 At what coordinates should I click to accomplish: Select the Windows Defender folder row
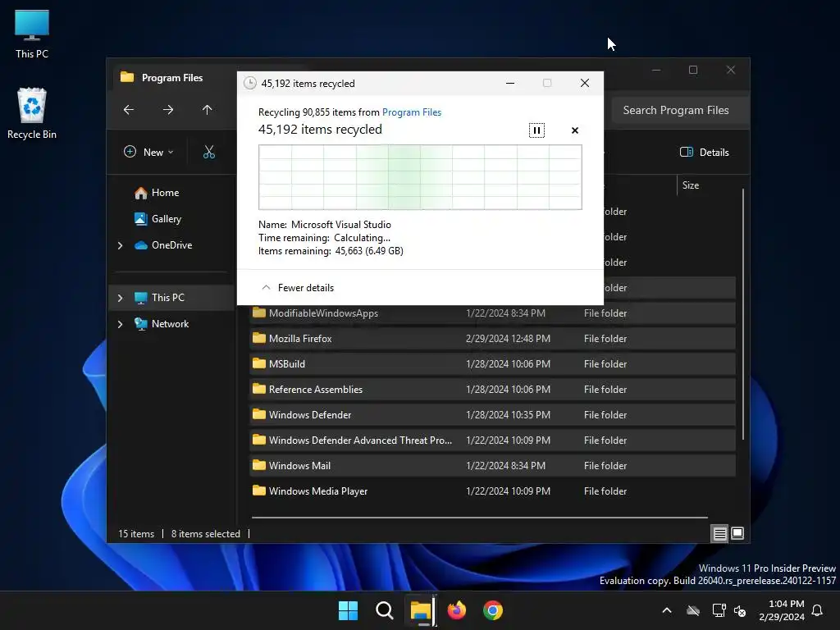tap(492, 414)
